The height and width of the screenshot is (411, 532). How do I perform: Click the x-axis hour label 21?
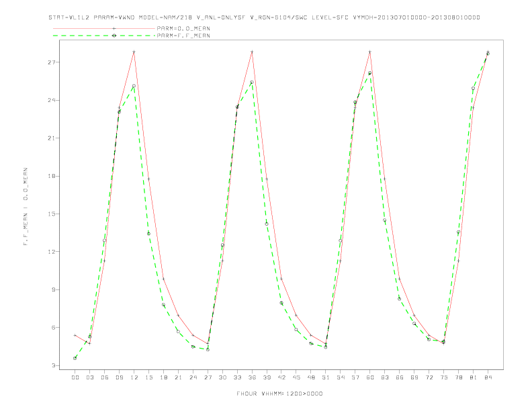[178, 377]
